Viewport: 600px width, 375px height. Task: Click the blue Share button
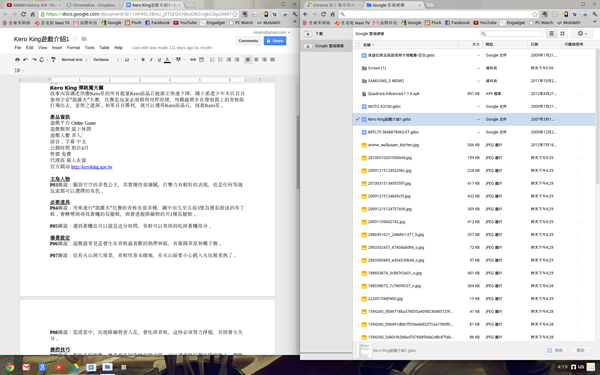275,41
